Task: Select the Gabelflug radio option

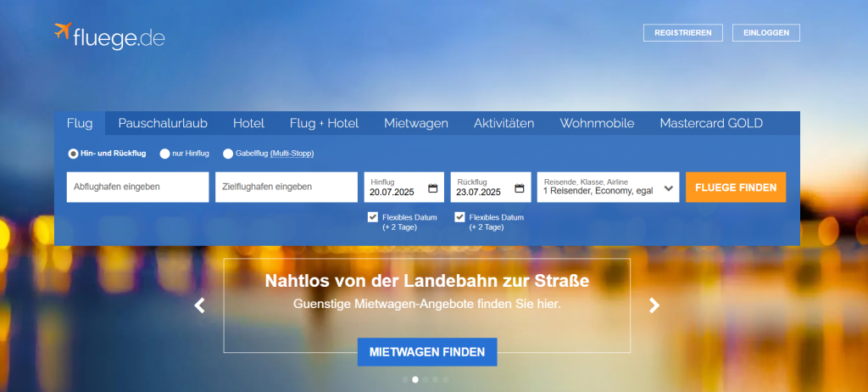Action: click(228, 154)
